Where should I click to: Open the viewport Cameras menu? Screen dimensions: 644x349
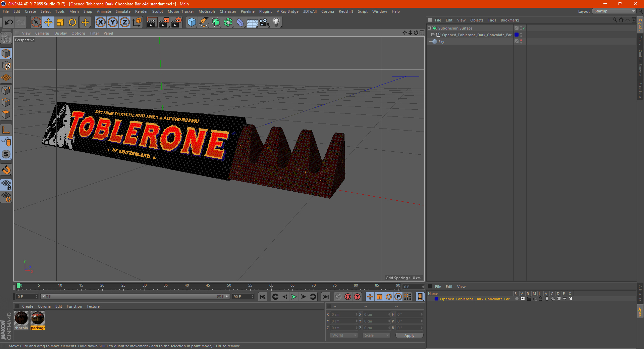42,33
